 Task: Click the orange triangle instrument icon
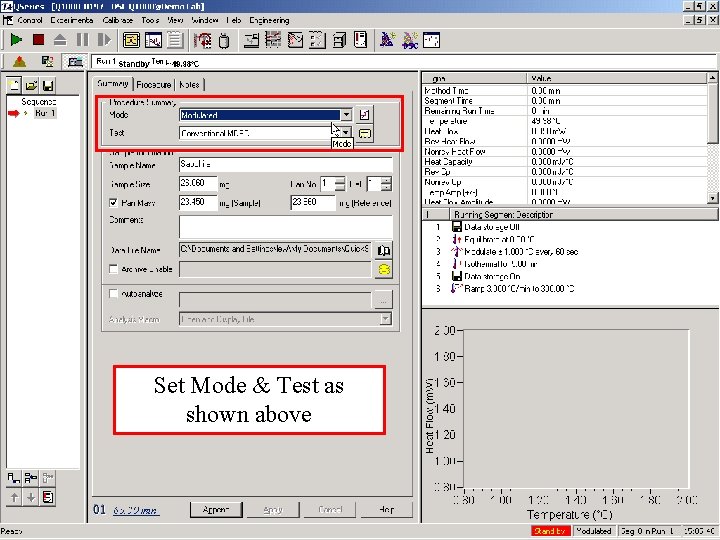[x=19, y=62]
